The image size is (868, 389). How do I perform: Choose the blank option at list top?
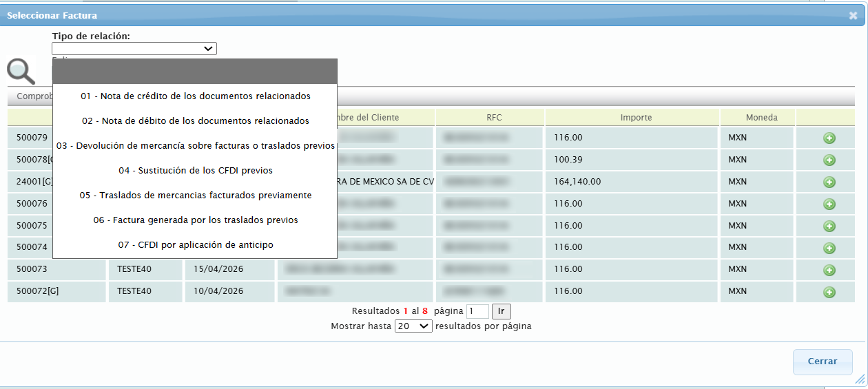coord(195,71)
